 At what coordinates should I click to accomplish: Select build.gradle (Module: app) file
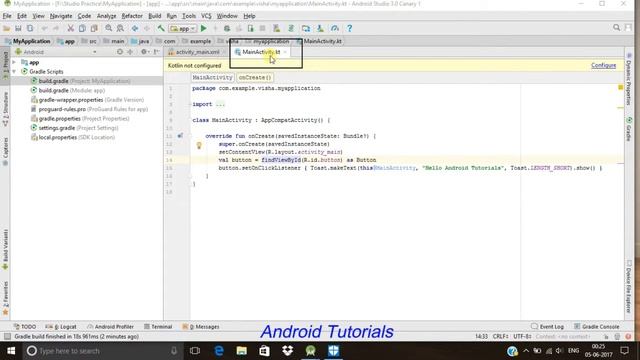tap(68, 90)
